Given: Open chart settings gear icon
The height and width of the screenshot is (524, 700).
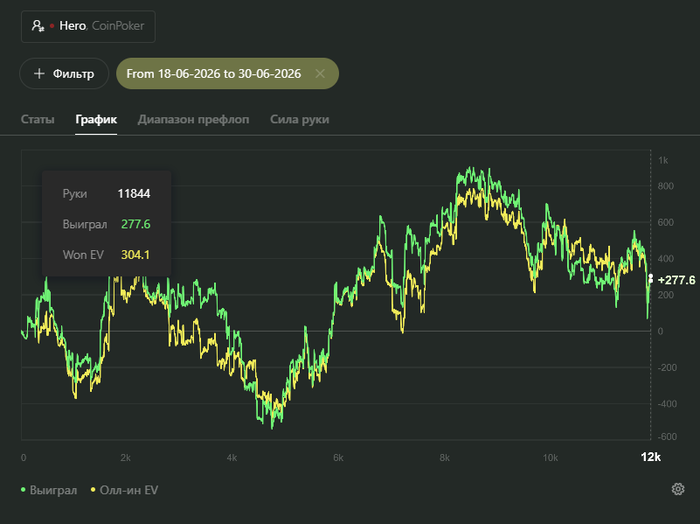Looking at the screenshot, I should click(678, 489).
